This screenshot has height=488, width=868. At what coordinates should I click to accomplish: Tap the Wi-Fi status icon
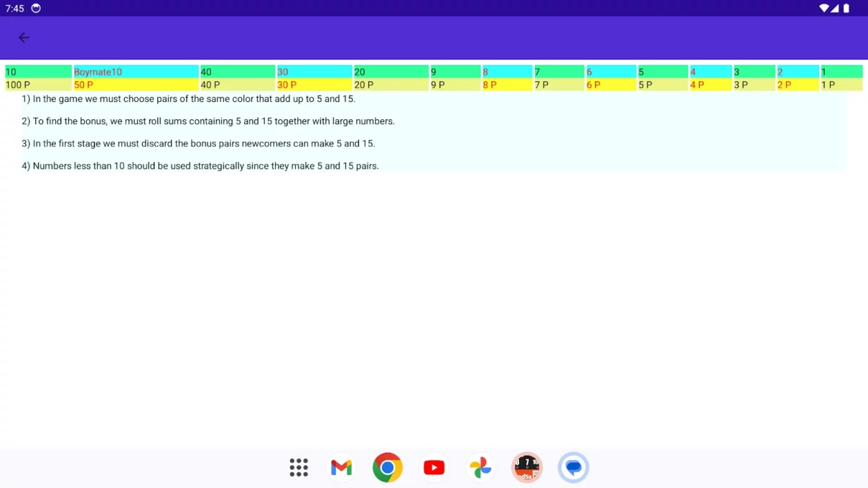coord(824,8)
